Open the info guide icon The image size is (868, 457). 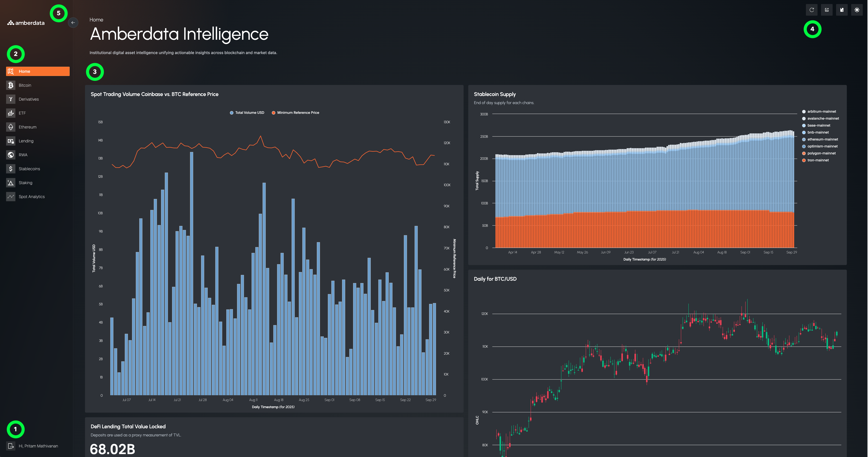[x=842, y=10]
